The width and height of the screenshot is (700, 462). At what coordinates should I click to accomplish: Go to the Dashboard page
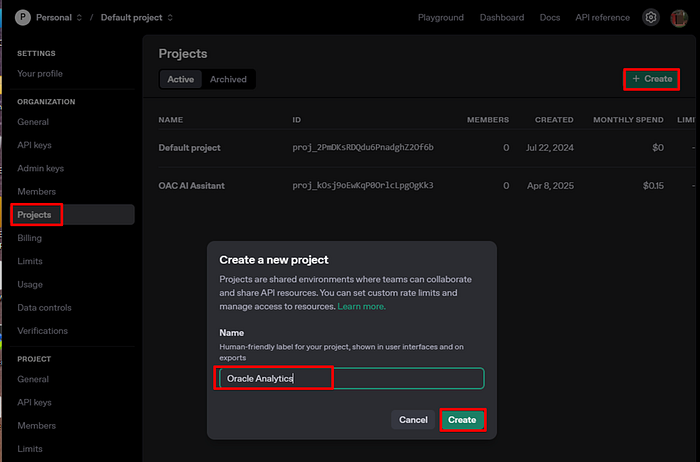coord(502,17)
